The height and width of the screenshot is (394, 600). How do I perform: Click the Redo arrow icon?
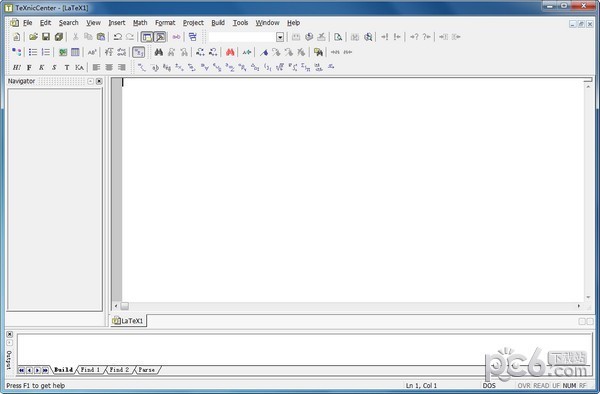[130, 37]
